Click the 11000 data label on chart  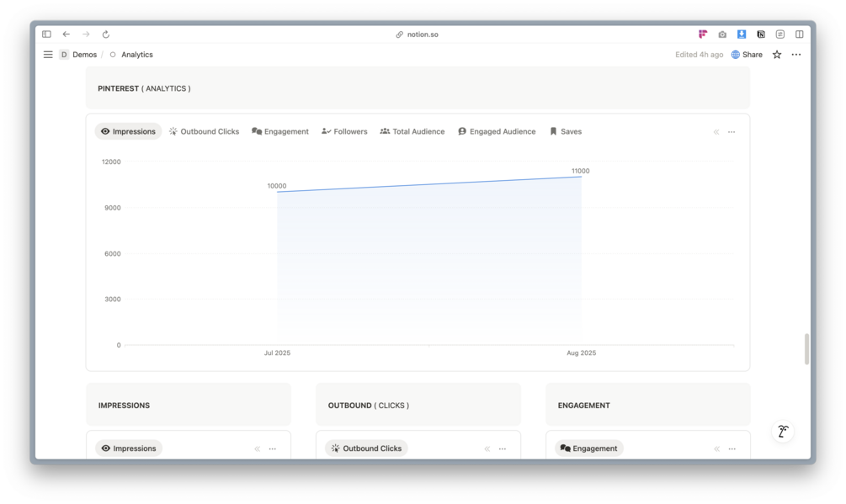point(581,171)
